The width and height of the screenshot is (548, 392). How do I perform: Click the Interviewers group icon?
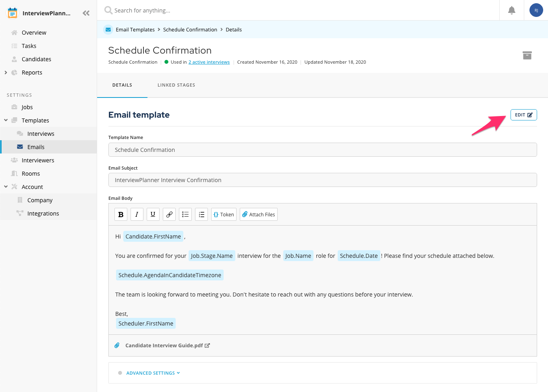click(14, 160)
